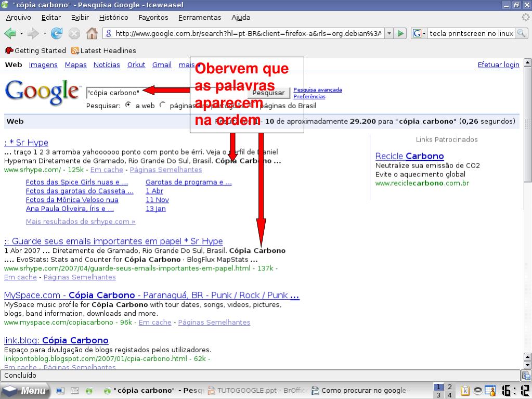Click the bottom-most scrollbar down arrow
This screenshot has height=399, width=532.
(528, 365)
